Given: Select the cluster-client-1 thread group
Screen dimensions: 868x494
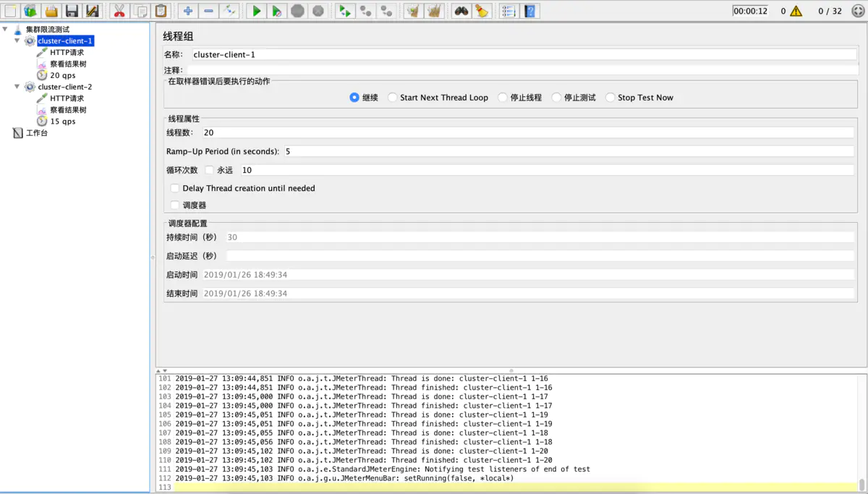Looking at the screenshot, I should (65, 41).
